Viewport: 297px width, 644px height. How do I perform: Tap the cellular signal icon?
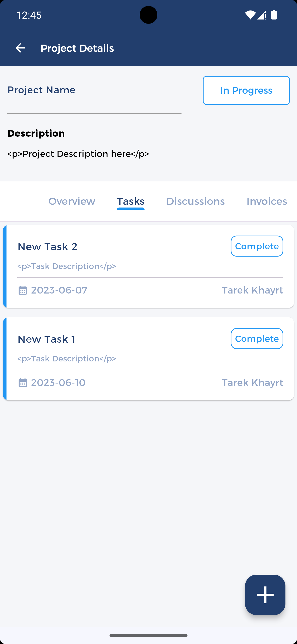click(261, 15)
